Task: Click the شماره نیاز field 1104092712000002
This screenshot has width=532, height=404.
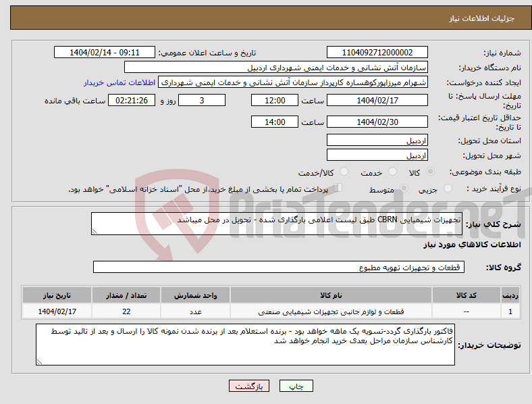Action: point(377,53)
